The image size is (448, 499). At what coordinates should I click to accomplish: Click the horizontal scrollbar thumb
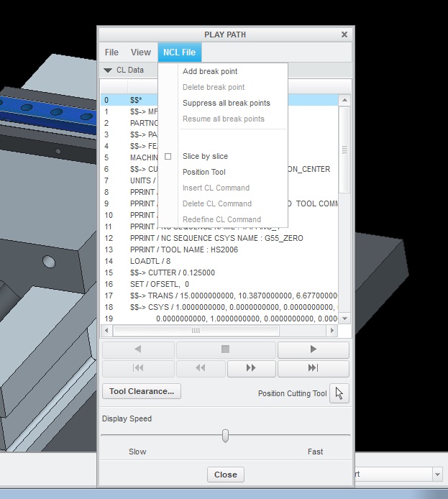(196, 331)
